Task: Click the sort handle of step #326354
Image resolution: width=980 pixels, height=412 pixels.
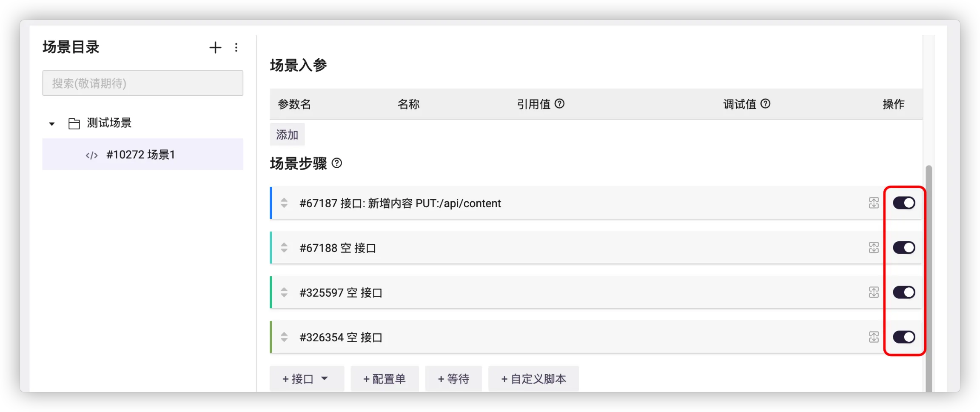Action: [284, 337]
